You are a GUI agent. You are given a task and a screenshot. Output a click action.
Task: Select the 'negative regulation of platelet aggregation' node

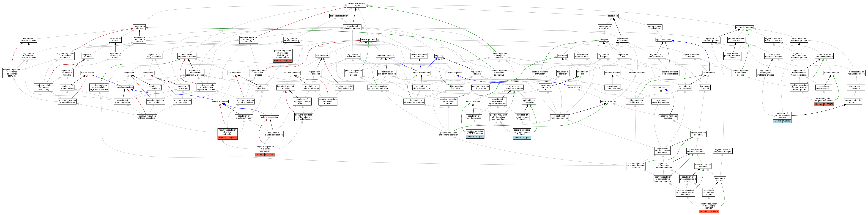[x=265, y=150]
